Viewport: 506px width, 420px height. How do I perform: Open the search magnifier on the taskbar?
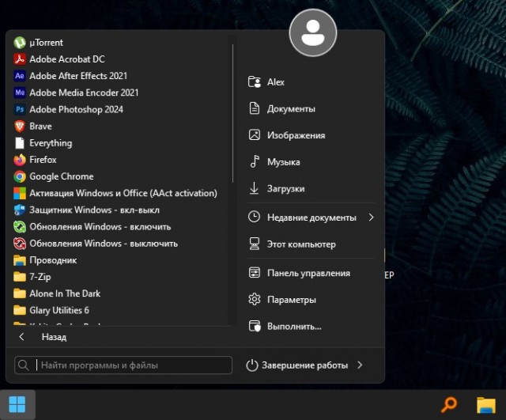click(x=449, y=405)
